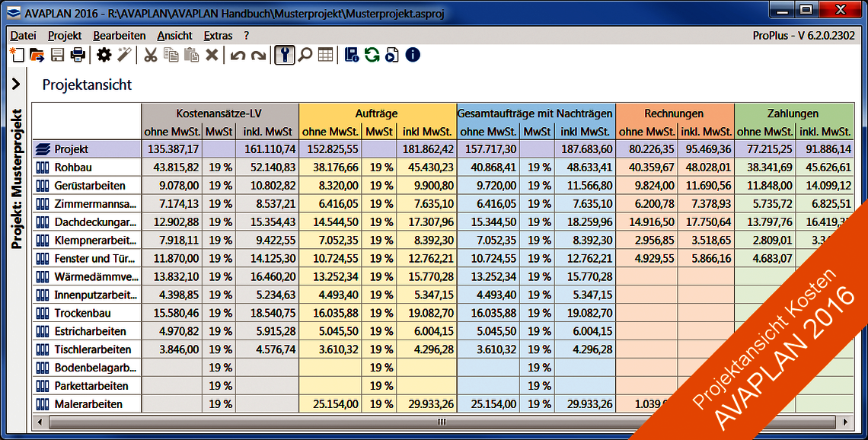Open the Bearbeiten menu
The image size is (868, 440).
point(120,36)
